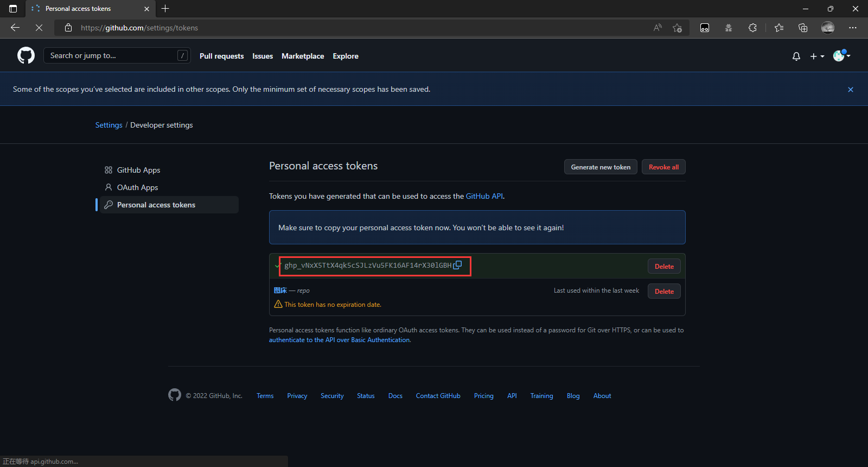Open Status footer link
The width and height of the screenshot is (868, 467).
366,396
